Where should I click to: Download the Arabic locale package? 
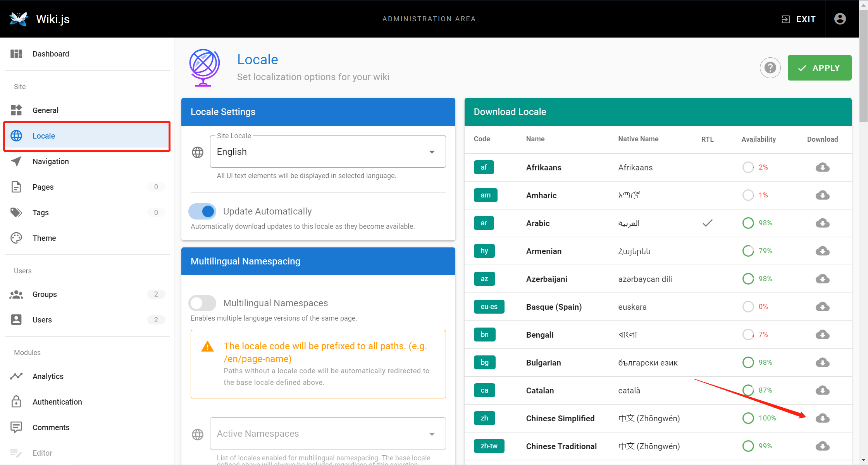click(823, 223)
